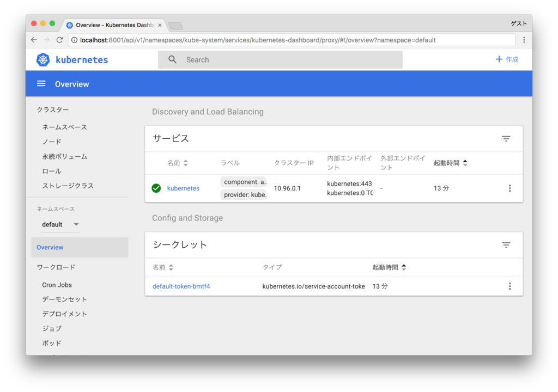558x392 pixels.
Task: Click the クラスター IP column header
Action: click(x=294, y=163)
